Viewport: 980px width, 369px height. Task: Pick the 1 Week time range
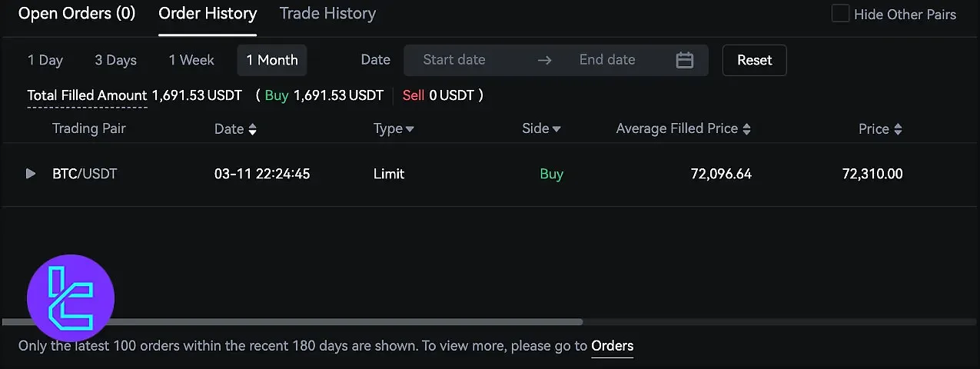pos(191,60)
